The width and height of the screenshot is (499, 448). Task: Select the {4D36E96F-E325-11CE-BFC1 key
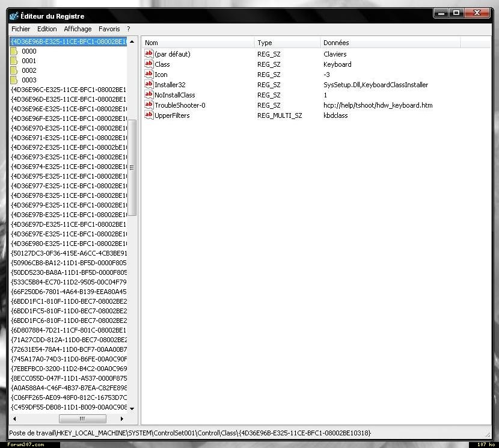coord(69,118)
